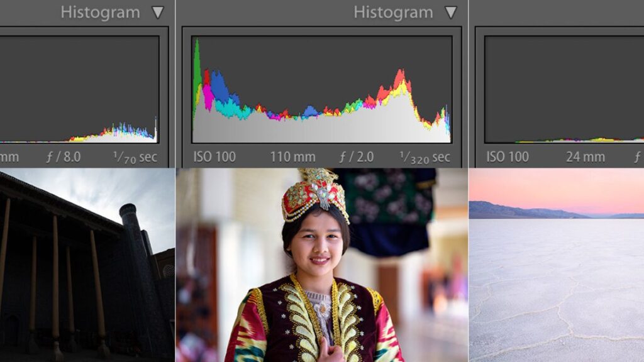Click the 1/320 sec shutter speed readout
Screen dimensions: 644x362
425,156
